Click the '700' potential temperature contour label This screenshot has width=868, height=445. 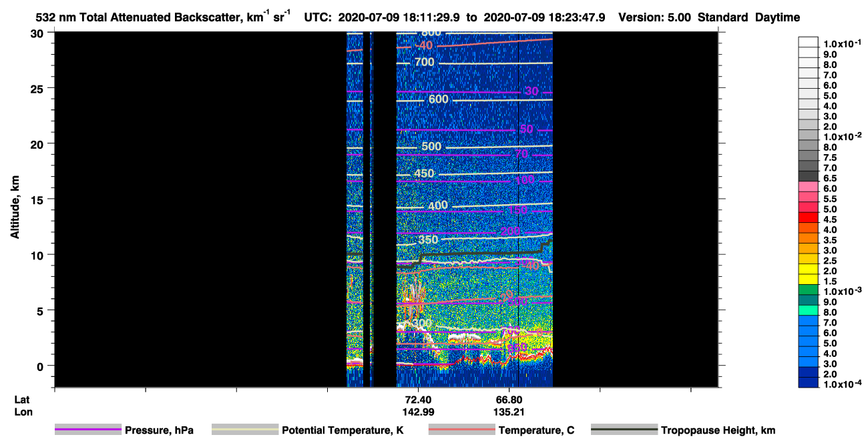click(x=424, y=62)
